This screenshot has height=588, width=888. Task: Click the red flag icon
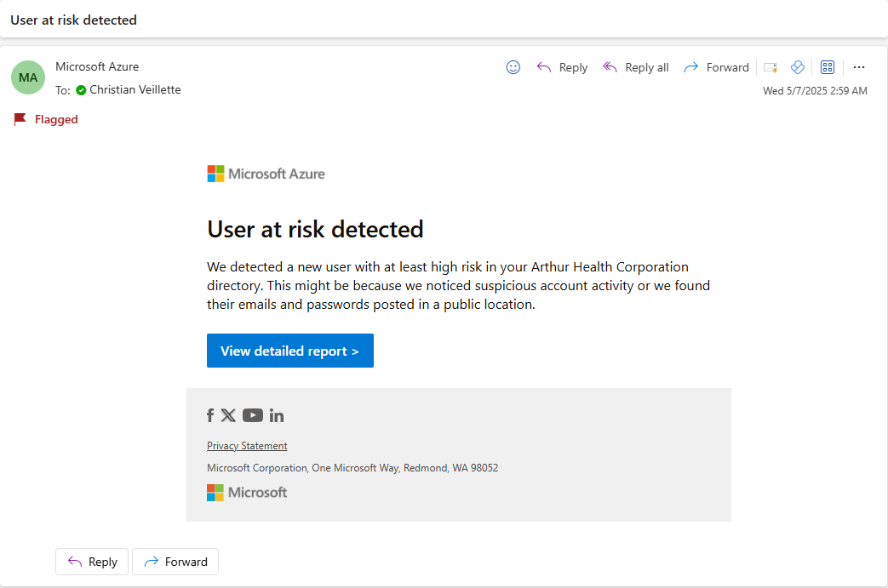[x=20, y=119]
